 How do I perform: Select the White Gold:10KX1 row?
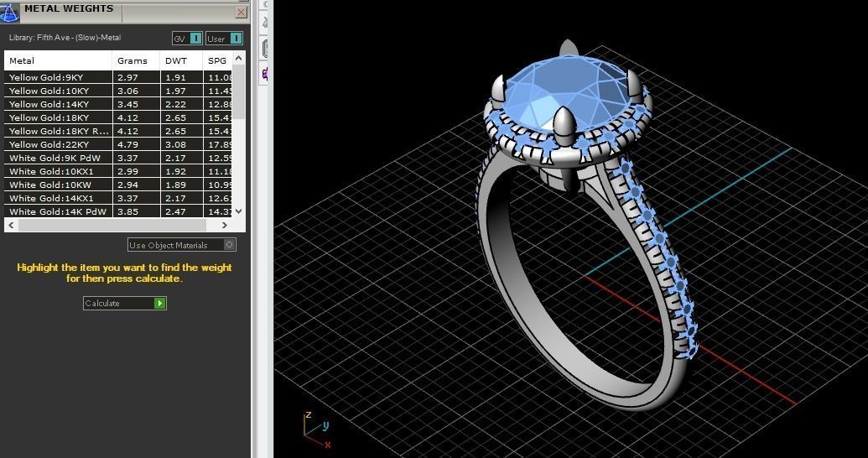click(118, 171)
